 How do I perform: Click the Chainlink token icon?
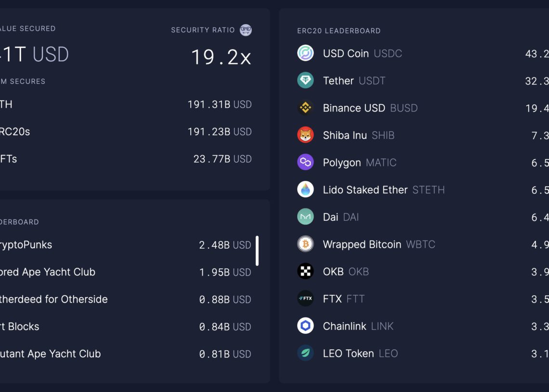pos(305,326)
